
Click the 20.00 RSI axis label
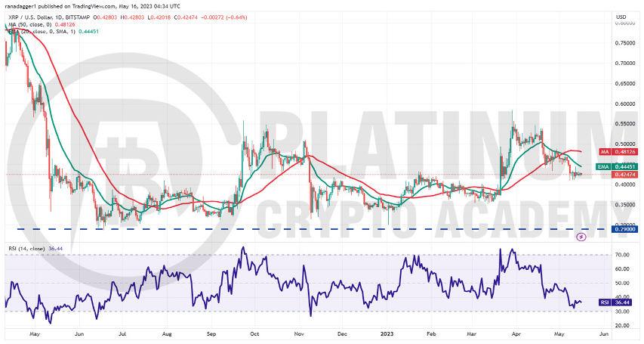[x=623, y=326]
